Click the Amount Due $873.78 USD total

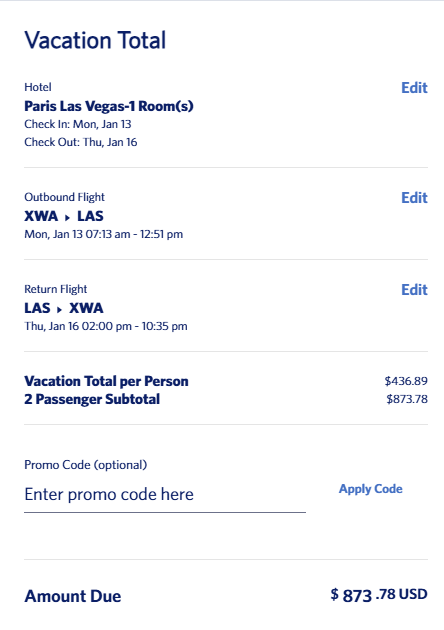coord(379,595)
